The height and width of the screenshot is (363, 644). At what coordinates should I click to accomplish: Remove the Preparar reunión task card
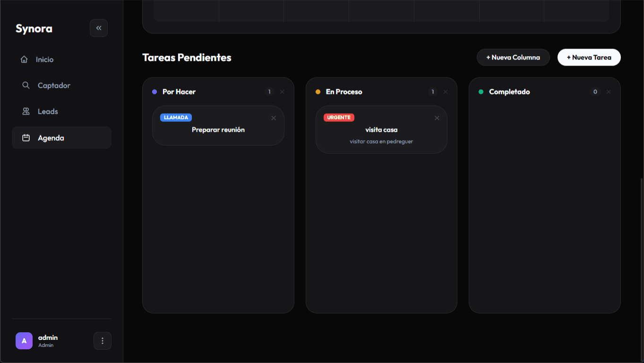pos(274,118)
